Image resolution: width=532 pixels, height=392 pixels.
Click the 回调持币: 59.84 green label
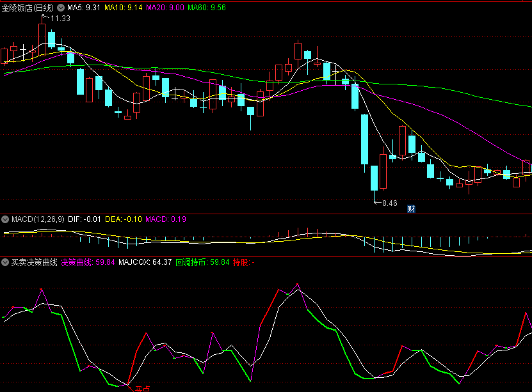(202, 262)
